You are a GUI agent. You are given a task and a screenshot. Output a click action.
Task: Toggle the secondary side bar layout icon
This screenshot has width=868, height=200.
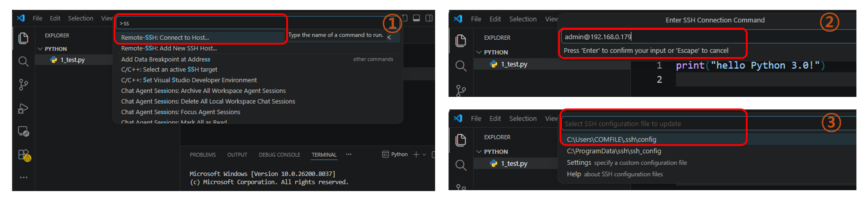(429, 18)
